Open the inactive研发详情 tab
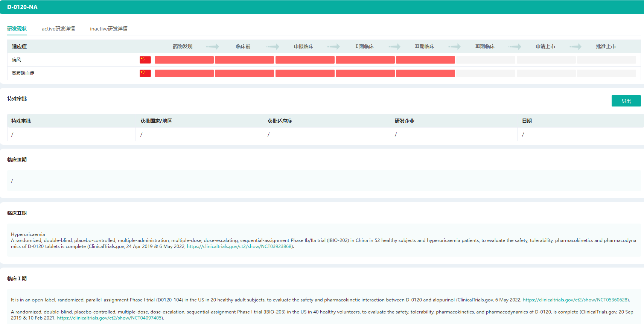 (109, 29)
